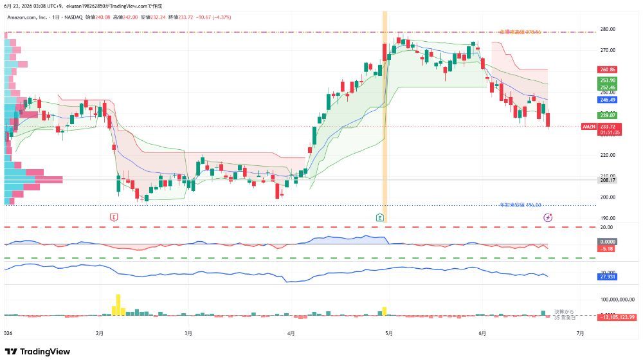The image size is (643, 364).
Task: Click the TradingView logo
Action: [37, 352]
